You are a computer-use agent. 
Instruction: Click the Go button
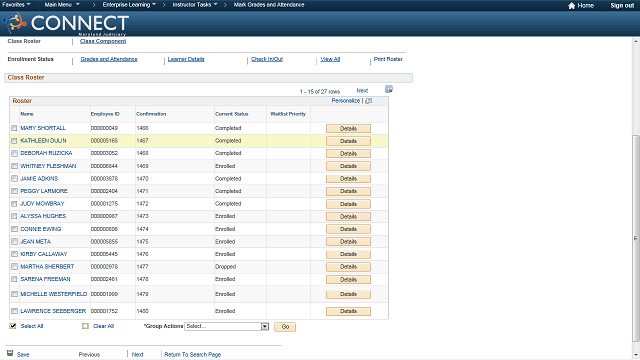[x=285, y=327]
